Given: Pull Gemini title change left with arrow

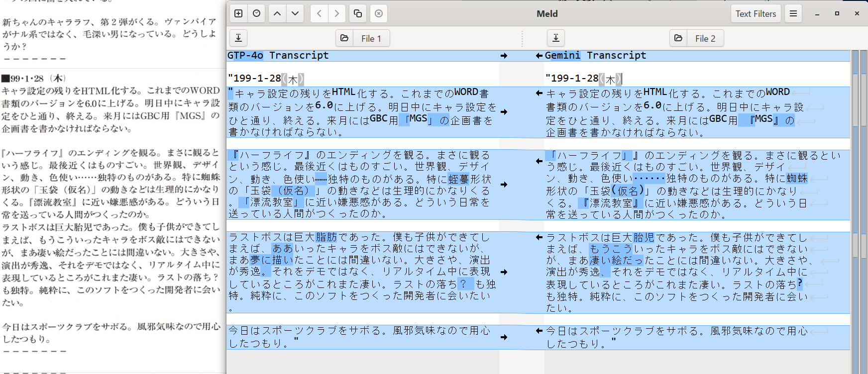Looking at the screenshot, I should coord(539,56).
